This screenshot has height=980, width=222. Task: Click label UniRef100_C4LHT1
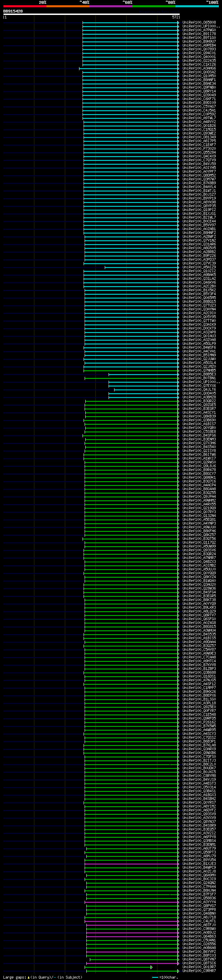point(199,921)
